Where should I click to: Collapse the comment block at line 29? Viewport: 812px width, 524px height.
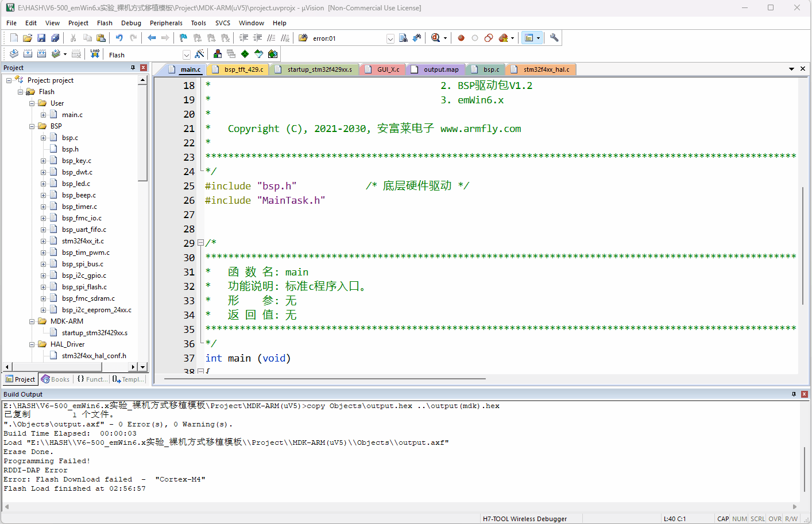click(x=200, y=243)
